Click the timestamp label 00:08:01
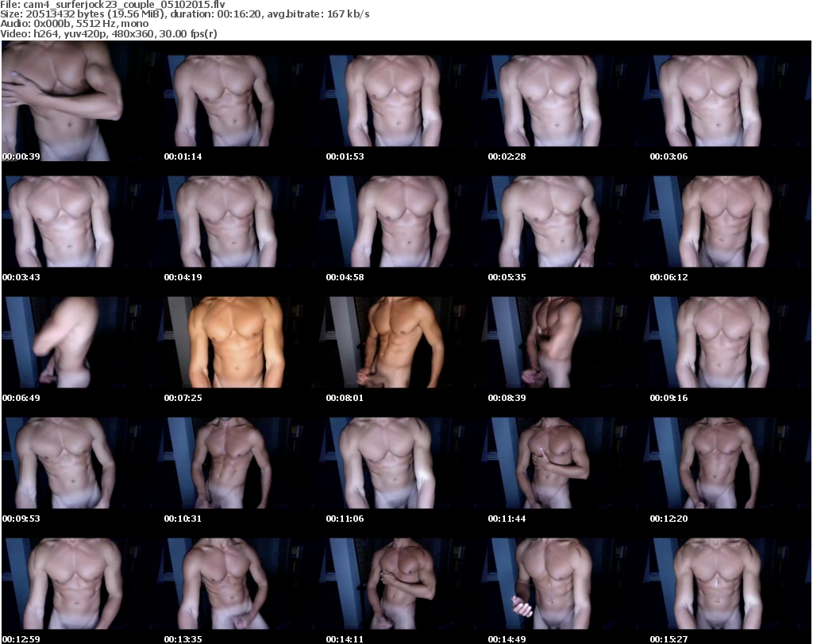 [x=345, y=398]
